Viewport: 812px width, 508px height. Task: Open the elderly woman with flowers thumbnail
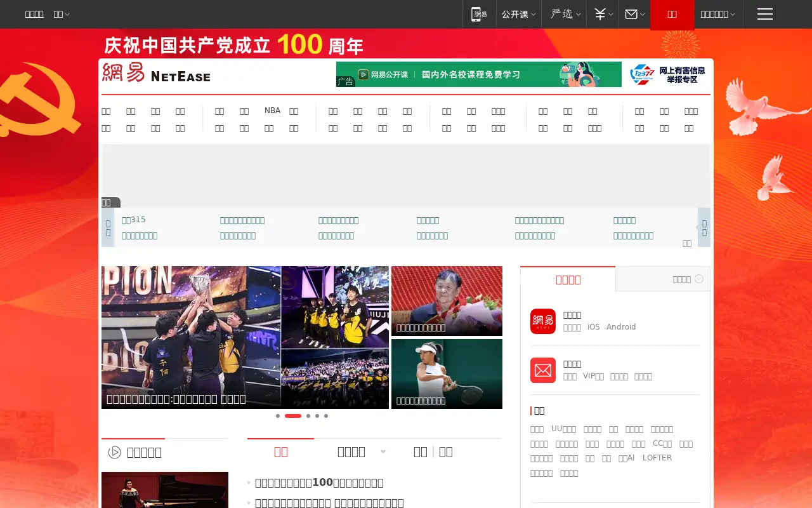point(447,301)
